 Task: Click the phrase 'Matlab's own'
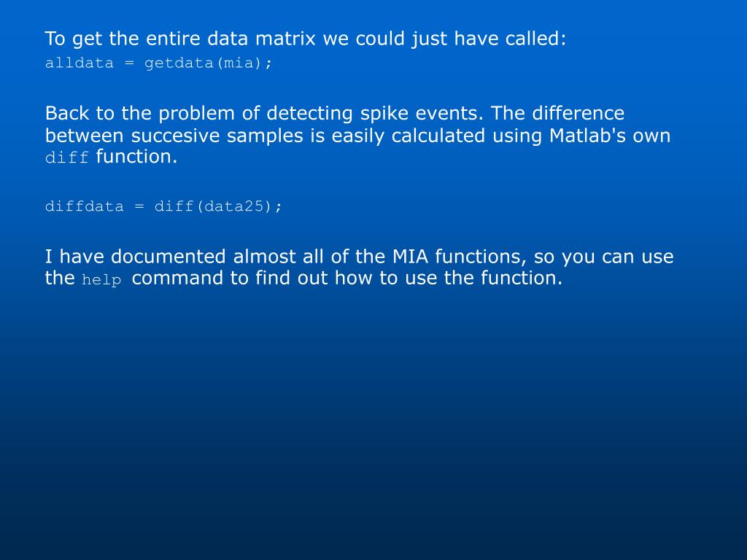point(610,136)
